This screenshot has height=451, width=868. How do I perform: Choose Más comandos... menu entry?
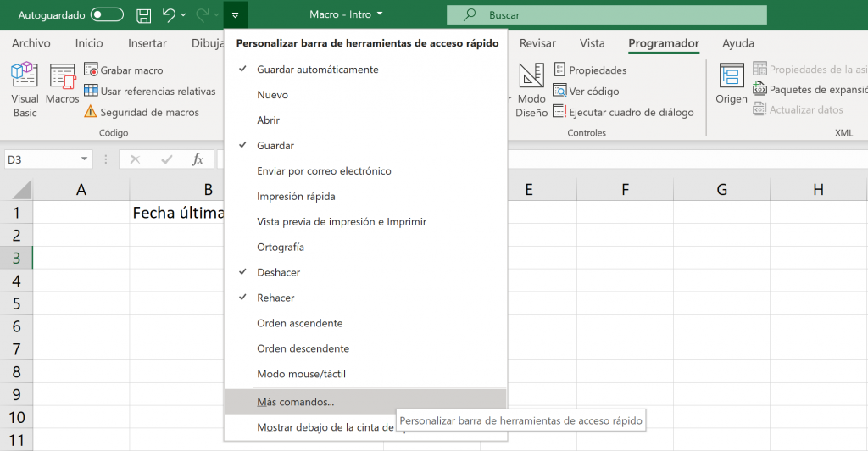click(365, 402)
